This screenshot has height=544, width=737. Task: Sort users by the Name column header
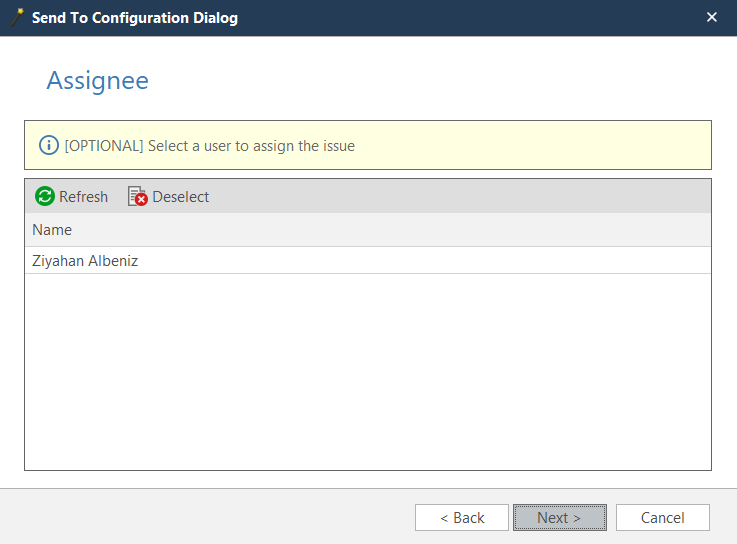point(52,230)
